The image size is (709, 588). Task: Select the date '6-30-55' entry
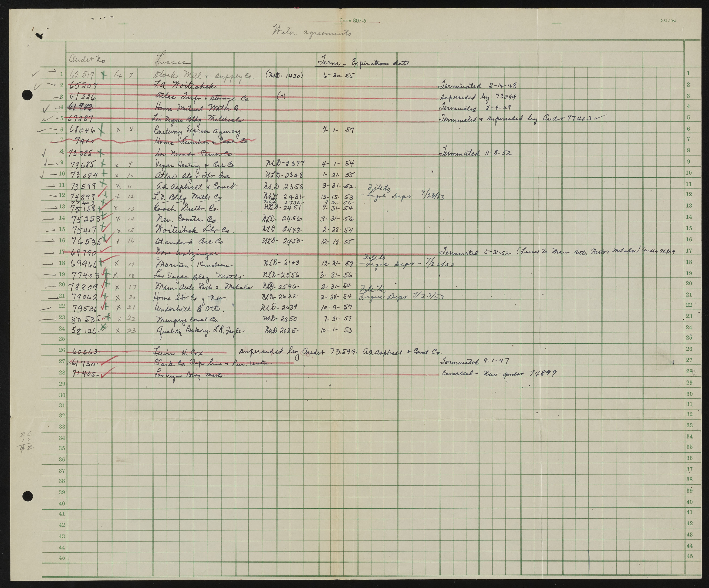point(338,75)
